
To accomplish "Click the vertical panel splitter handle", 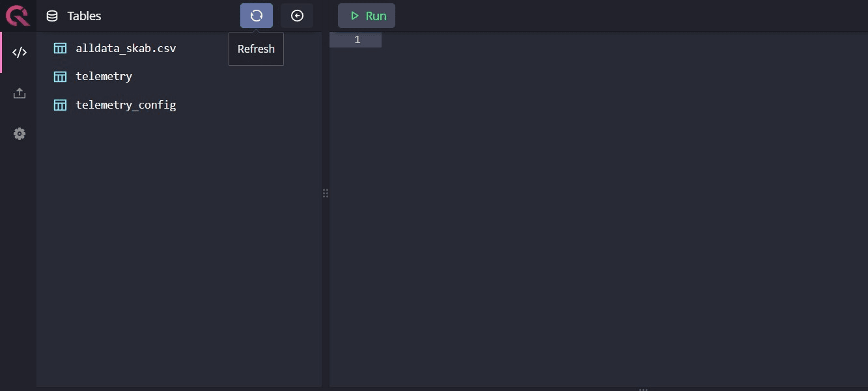I will 326,193.
